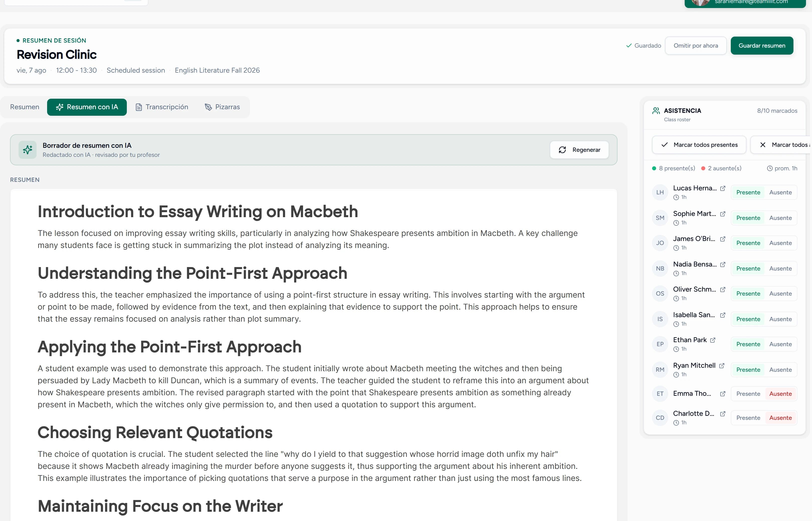This screenshot has width=812, height=521.
Task: Click Marcar todos presentes
Action: [x=699, y=145]
